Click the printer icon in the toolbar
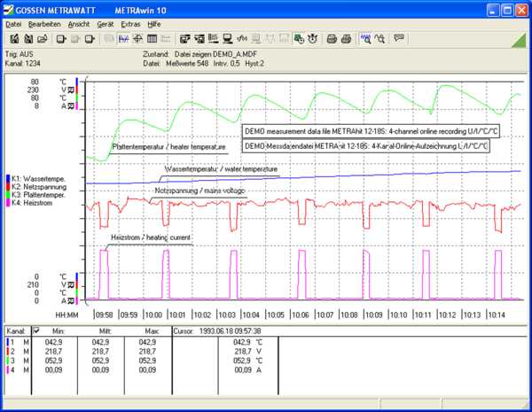Image resolution: width=532 pixels, height=412 pixels. click(x=332, y=39)
